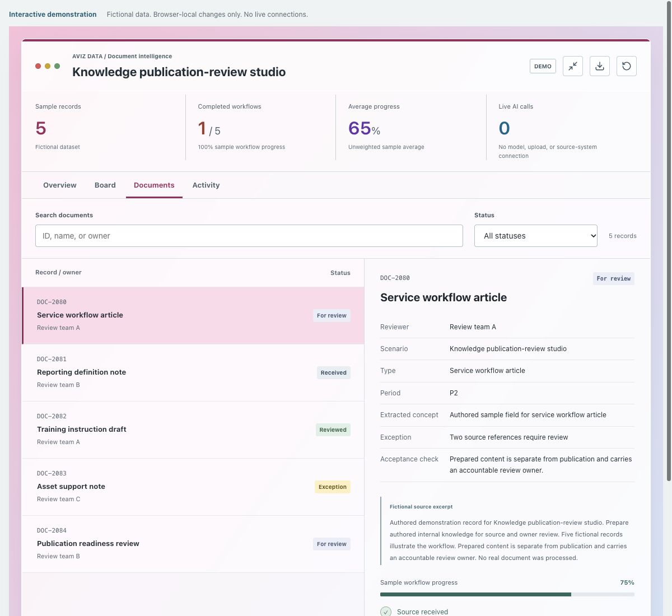Click the Exception status badge
This screenshot has width=672, height=616.
pos(333,487)
